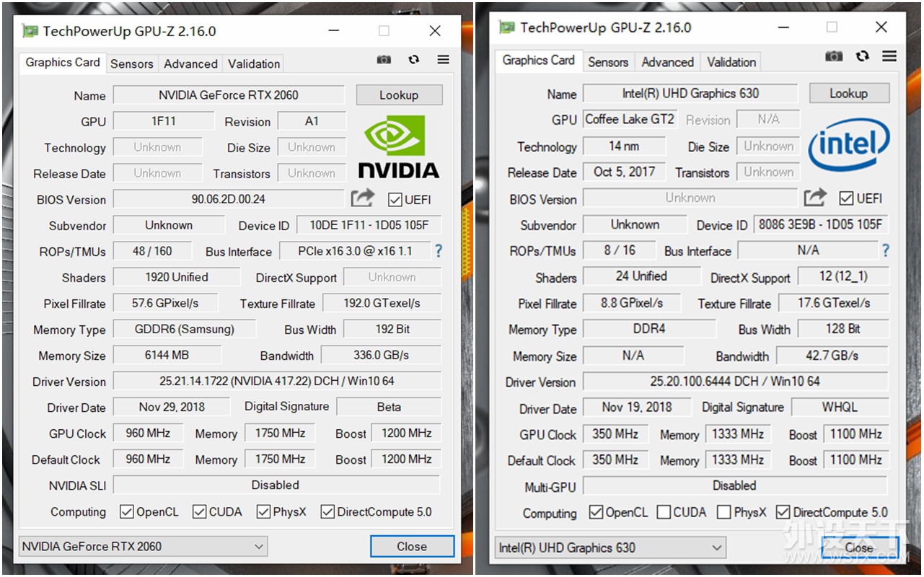Click screenshot camera icon in Intel UHD window
The image size is (924, 577).
coord(834,56)
